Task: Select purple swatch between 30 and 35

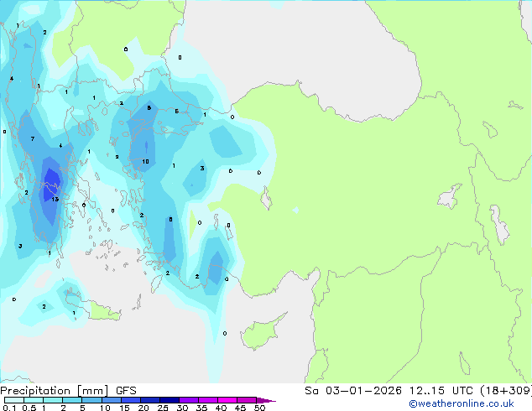Action: [189, 400]
